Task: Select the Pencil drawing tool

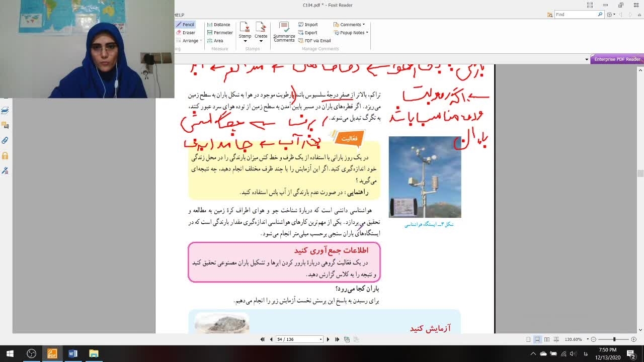Action: (x=185, y=25)
